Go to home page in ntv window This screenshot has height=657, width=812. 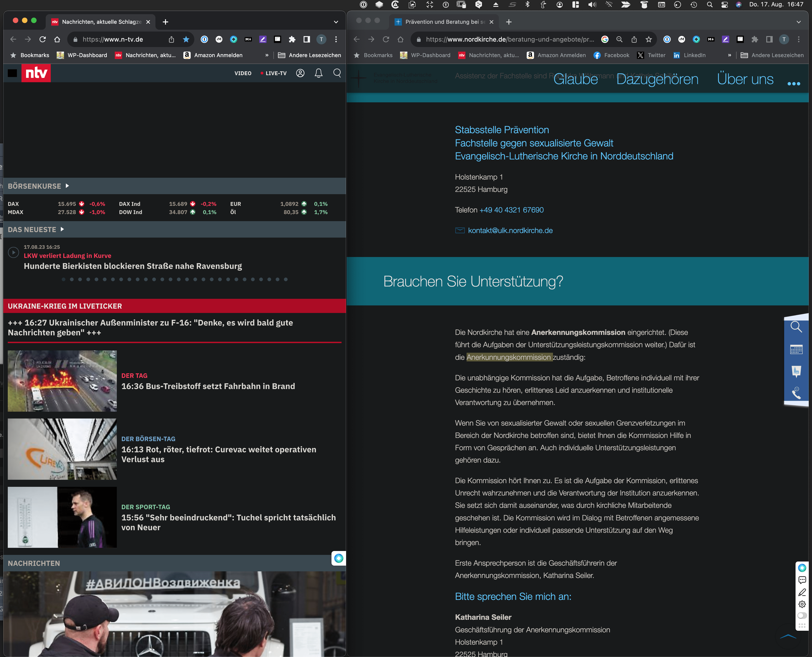57,39
